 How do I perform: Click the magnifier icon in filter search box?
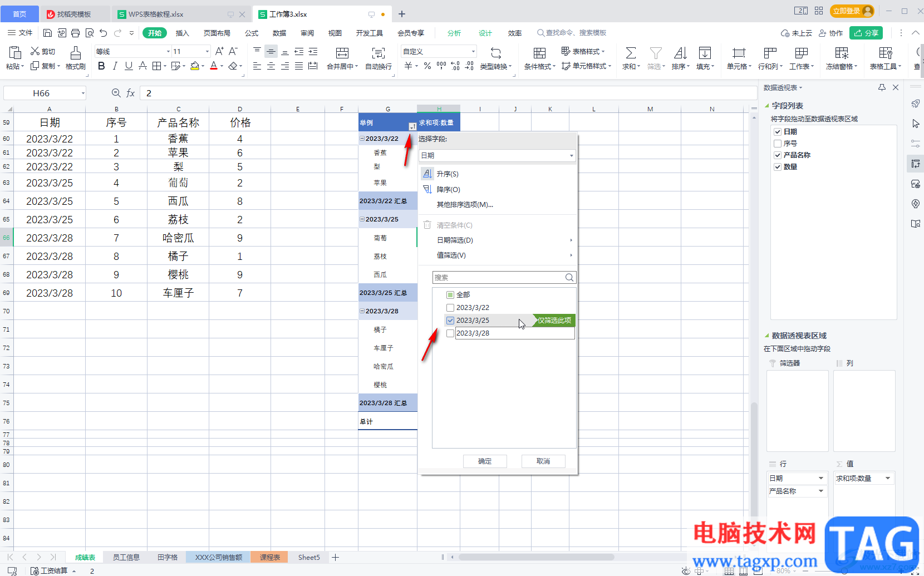[569, 277]
